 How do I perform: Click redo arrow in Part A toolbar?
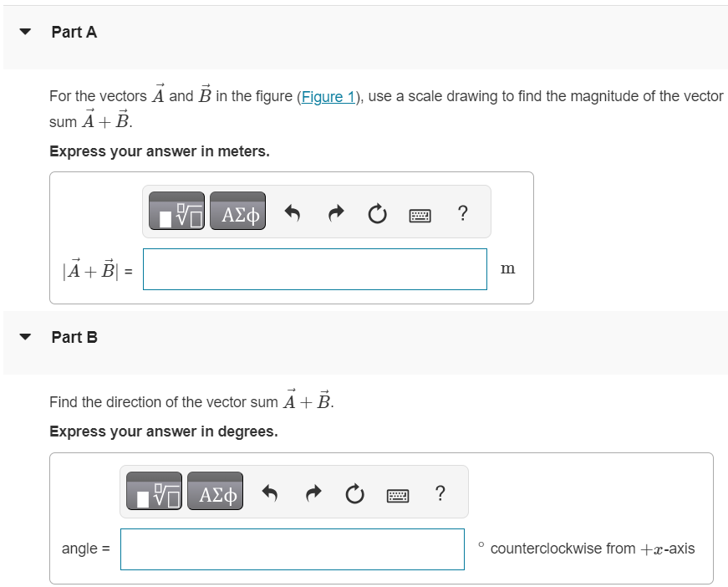point(336,213)
